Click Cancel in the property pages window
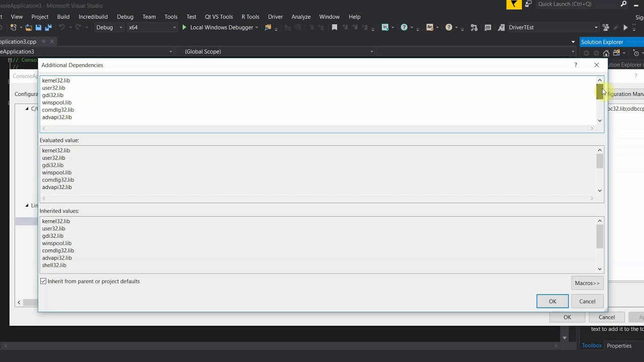 607,317
